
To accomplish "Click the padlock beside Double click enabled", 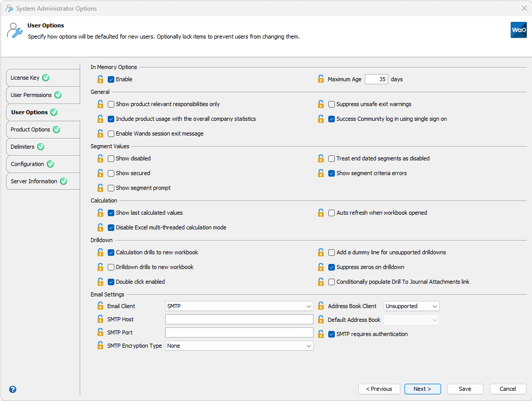I will coord(100,282).
